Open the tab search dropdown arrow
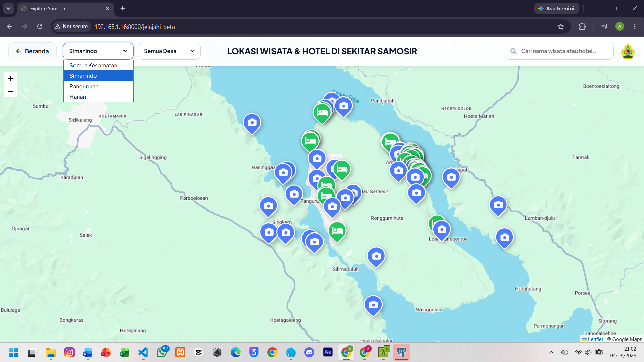The height and width of the screenshot is (362, 644). (x=8, y=8)
